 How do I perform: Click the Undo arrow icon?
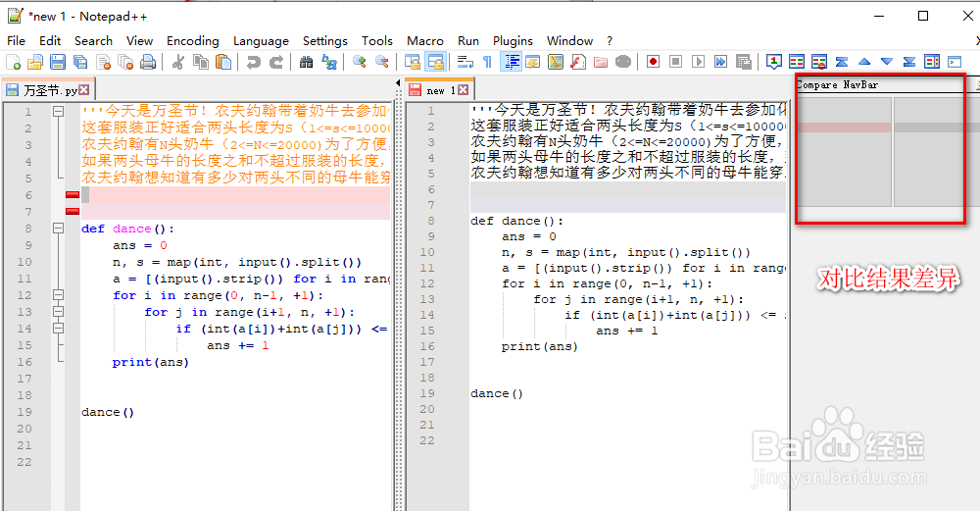coord(253,61)
